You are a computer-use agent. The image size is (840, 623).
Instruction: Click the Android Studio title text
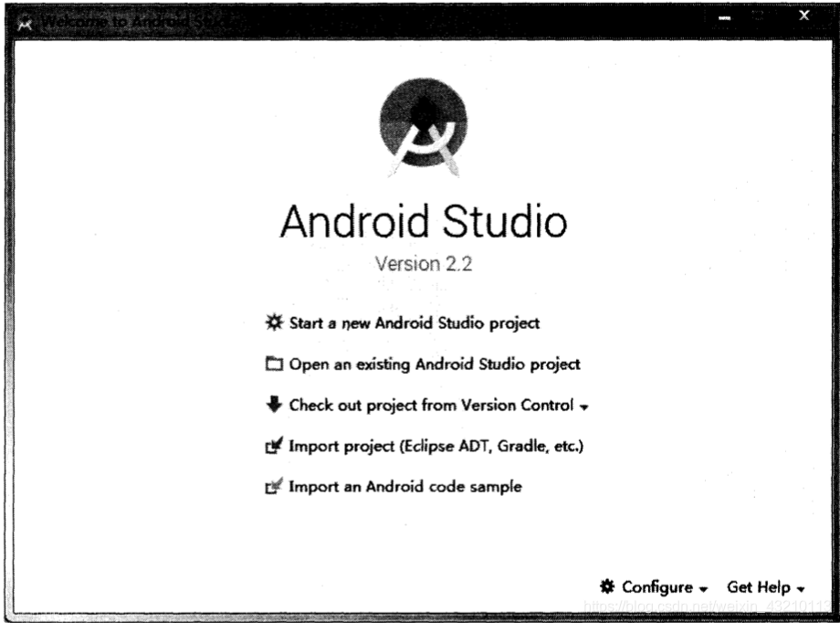[424, 221]
